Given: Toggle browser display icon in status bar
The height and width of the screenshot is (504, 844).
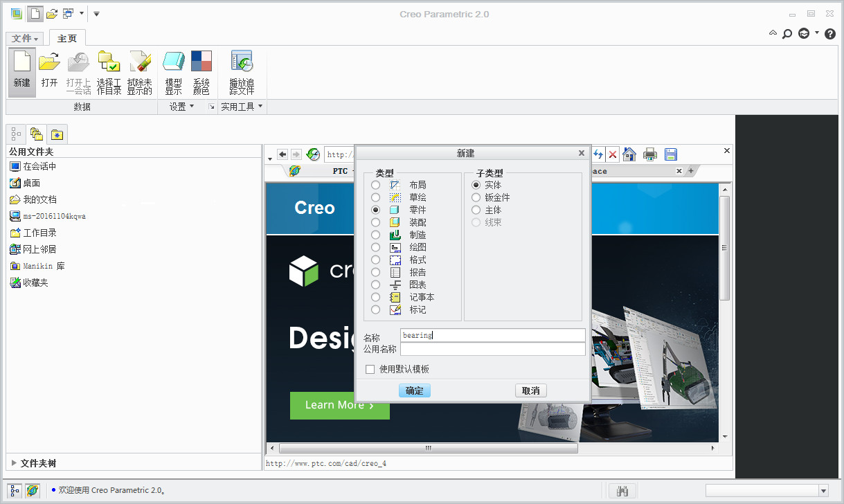Looking at the screenshot, I should (33, 490).
